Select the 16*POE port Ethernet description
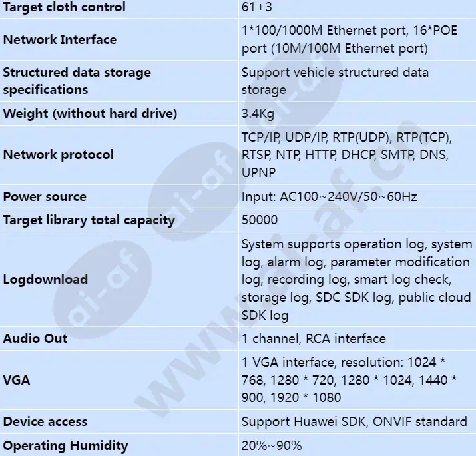The width and height of the screenshot is (476, 456). coord(350,39)
